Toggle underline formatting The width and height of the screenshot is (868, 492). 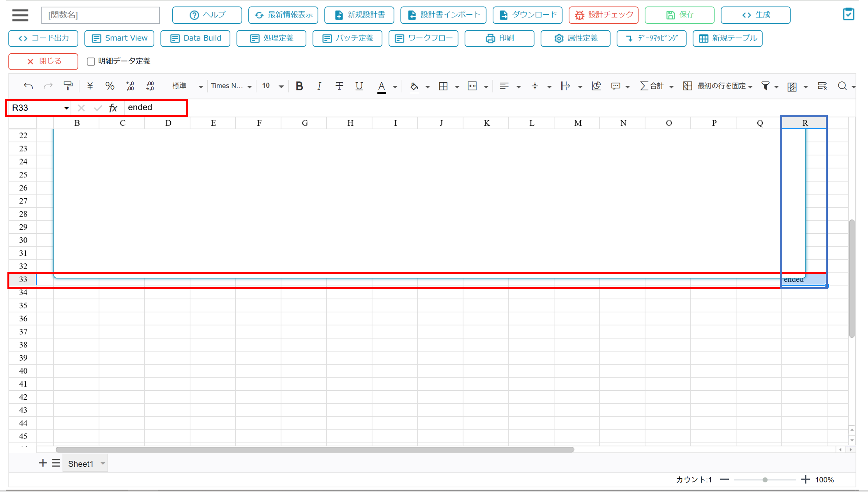(359, 86)
